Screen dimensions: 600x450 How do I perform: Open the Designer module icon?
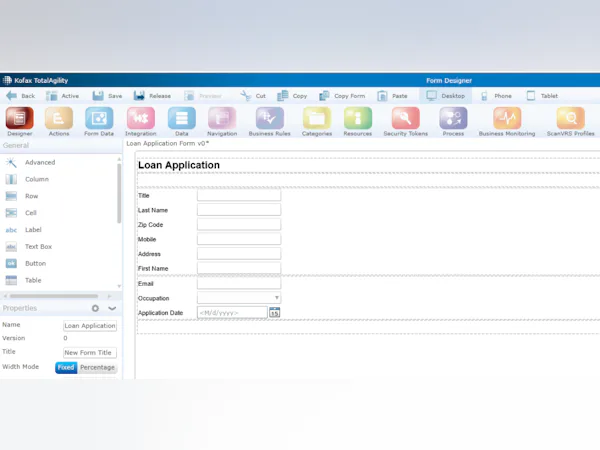pos(20,118)
